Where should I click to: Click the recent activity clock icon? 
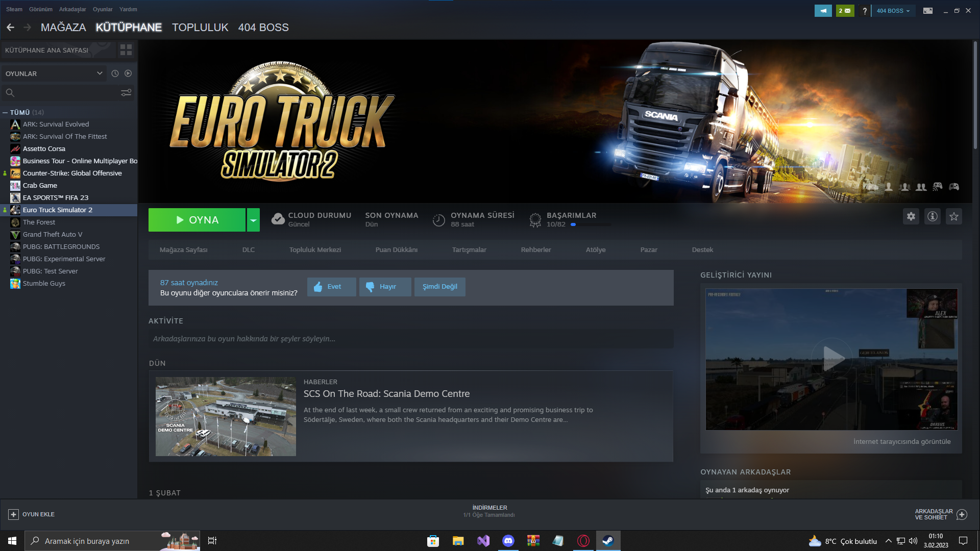(x=114, y=73)
